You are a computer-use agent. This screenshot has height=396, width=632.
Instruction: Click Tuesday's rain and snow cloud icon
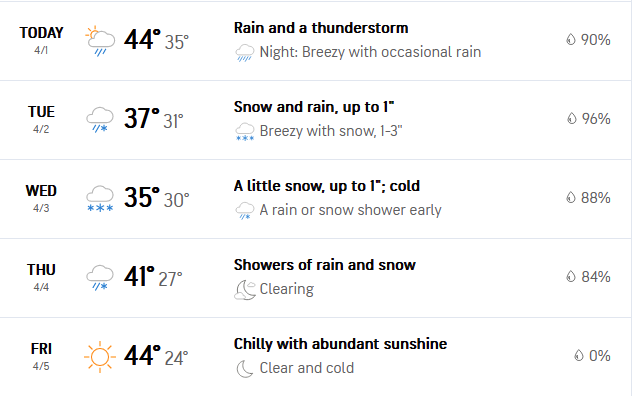(100, 120)
